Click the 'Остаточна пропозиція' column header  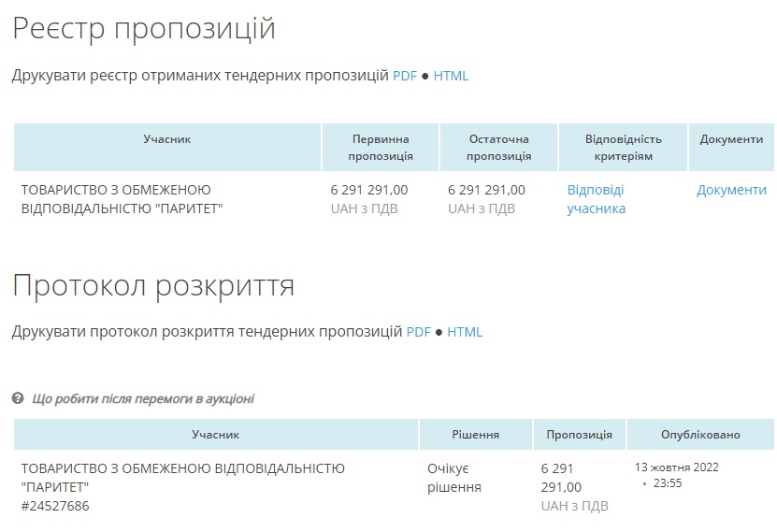pyautogui.click(x=499, y=148)
